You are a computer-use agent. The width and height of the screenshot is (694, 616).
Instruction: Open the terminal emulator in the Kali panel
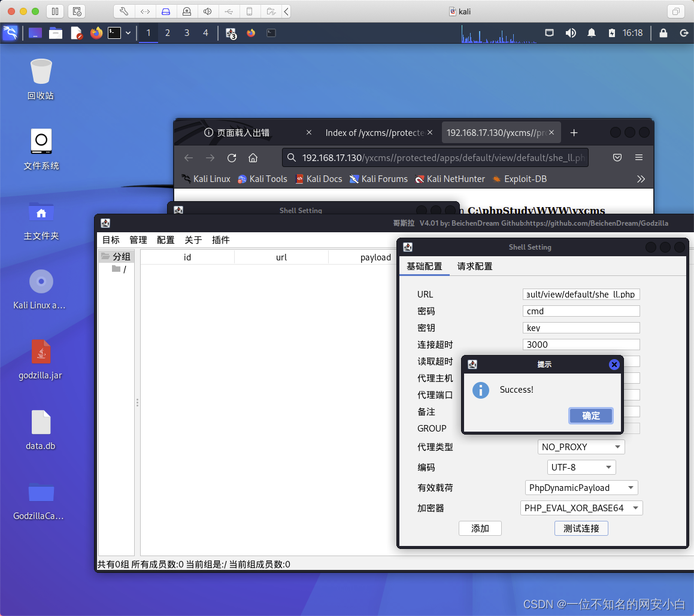click(114, 33)
